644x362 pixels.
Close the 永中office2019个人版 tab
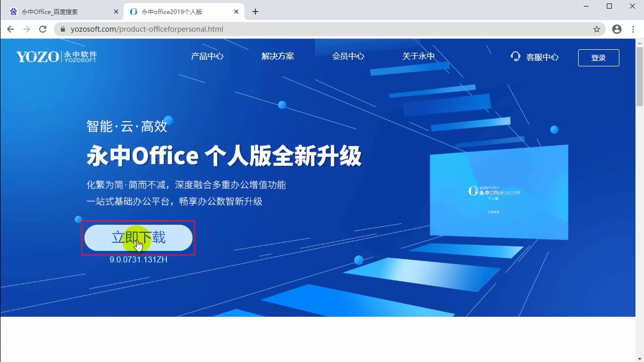(x=236, y=11)
